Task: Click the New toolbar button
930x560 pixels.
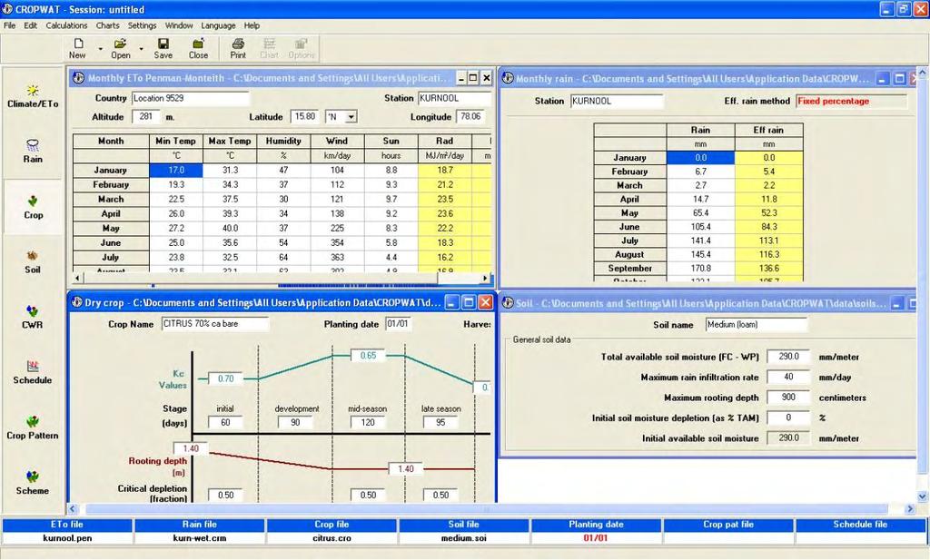Action: coord(78,49)
